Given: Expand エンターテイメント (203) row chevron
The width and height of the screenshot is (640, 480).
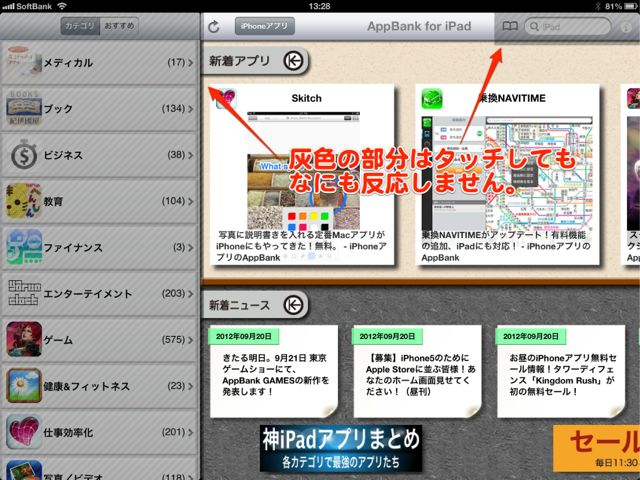Looking at the screenshot, I should pyautogui.click(x=191, y=293).
